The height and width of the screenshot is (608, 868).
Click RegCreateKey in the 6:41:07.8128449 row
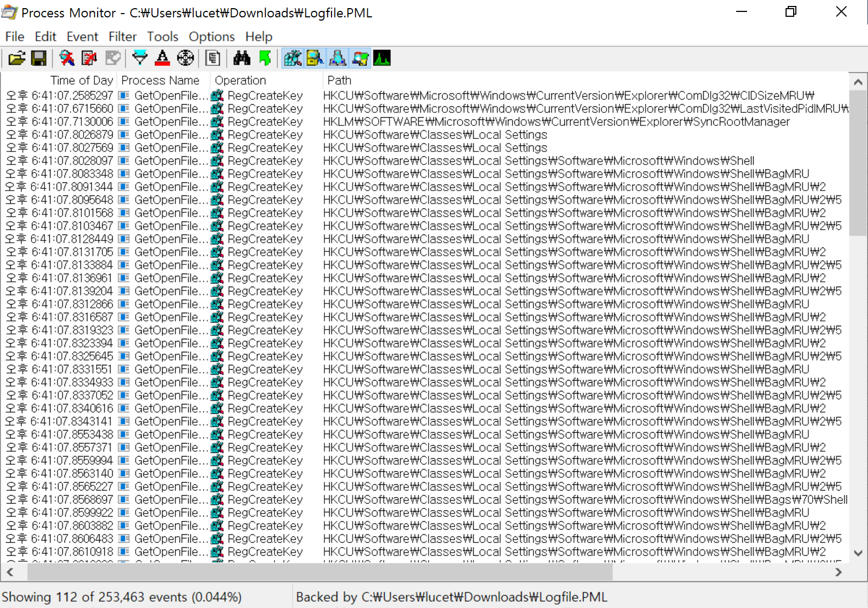click(265, 239)
